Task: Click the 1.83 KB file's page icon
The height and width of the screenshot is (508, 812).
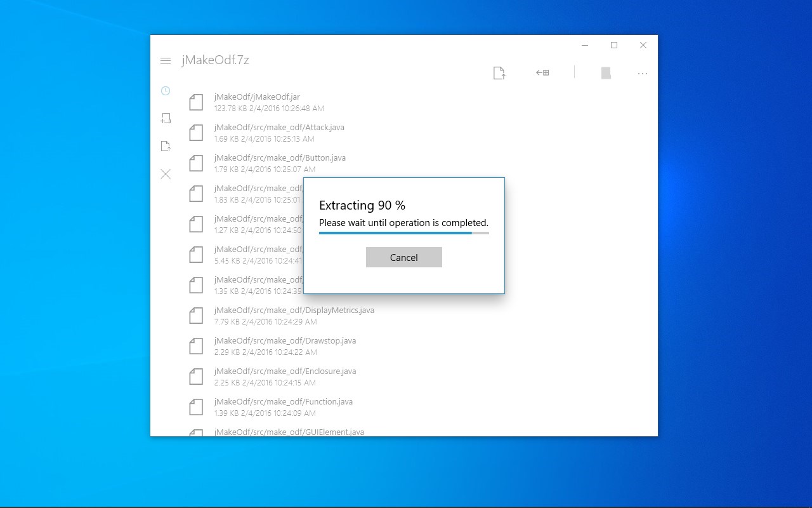Action: click(196, 194)
